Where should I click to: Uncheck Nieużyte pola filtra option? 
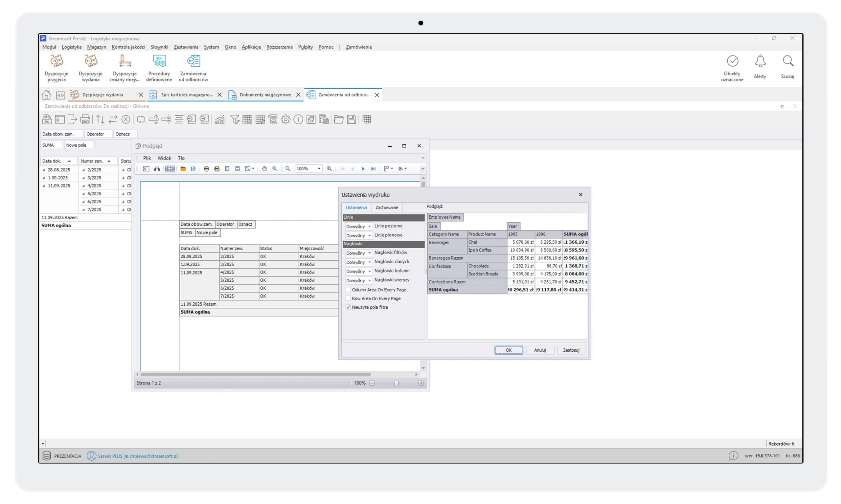coord(348,307)
